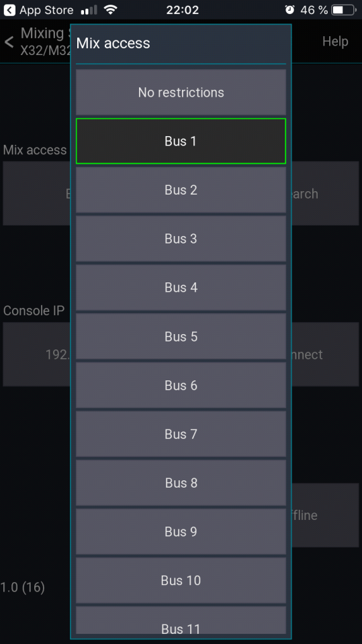362x644 pixels.
Task: Pick Bus 7 from list
Action: click(181, 434)
